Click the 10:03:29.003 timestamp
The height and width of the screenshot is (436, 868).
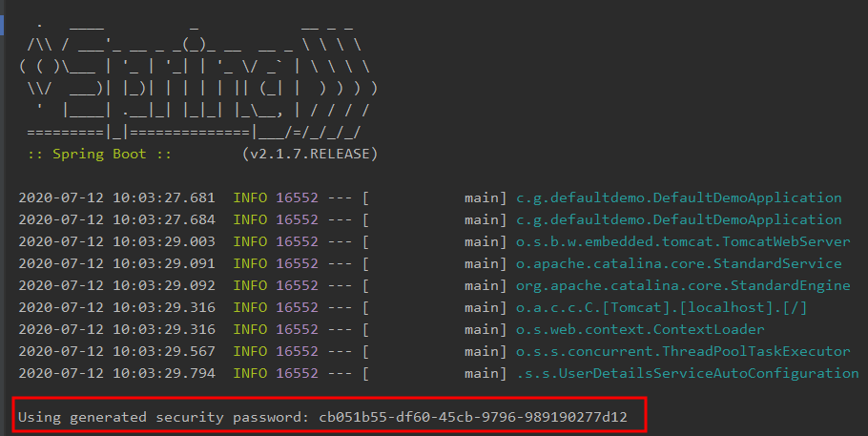click(x=164, y=241)
